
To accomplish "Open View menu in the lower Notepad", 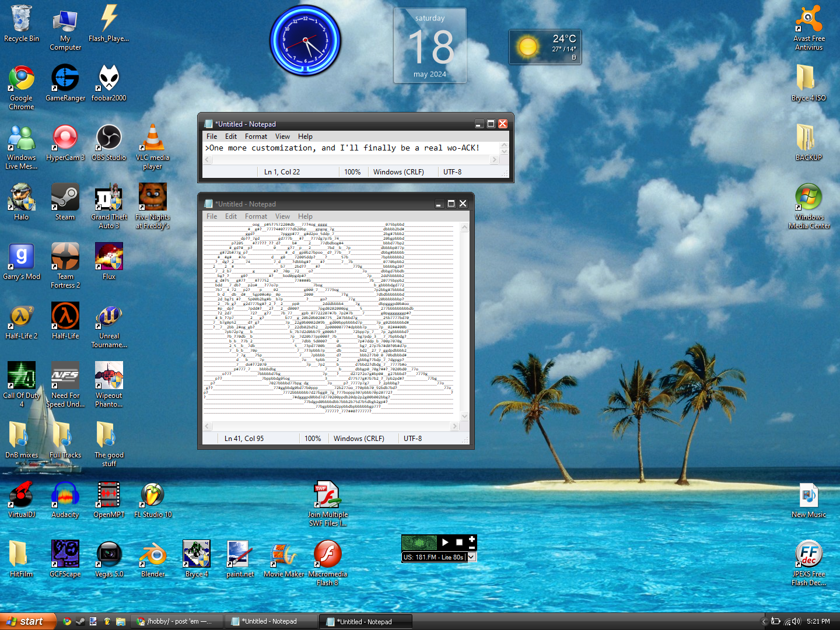I will click(x=282, y=216).
